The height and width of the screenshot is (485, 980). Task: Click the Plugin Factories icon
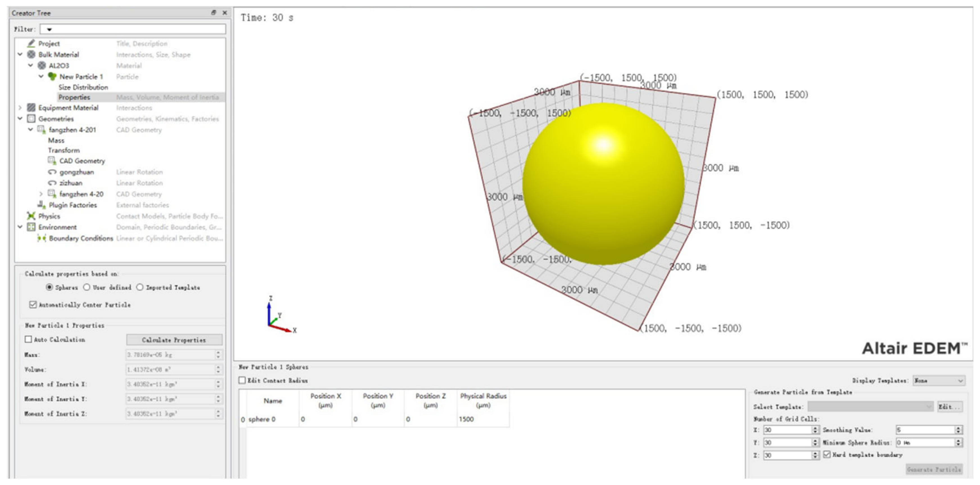(x=42, y=205)
